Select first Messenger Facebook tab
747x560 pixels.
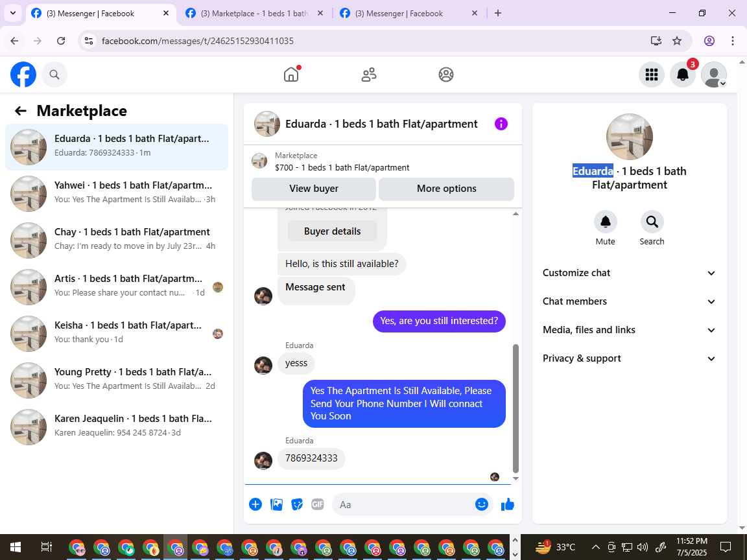point(100,14)
